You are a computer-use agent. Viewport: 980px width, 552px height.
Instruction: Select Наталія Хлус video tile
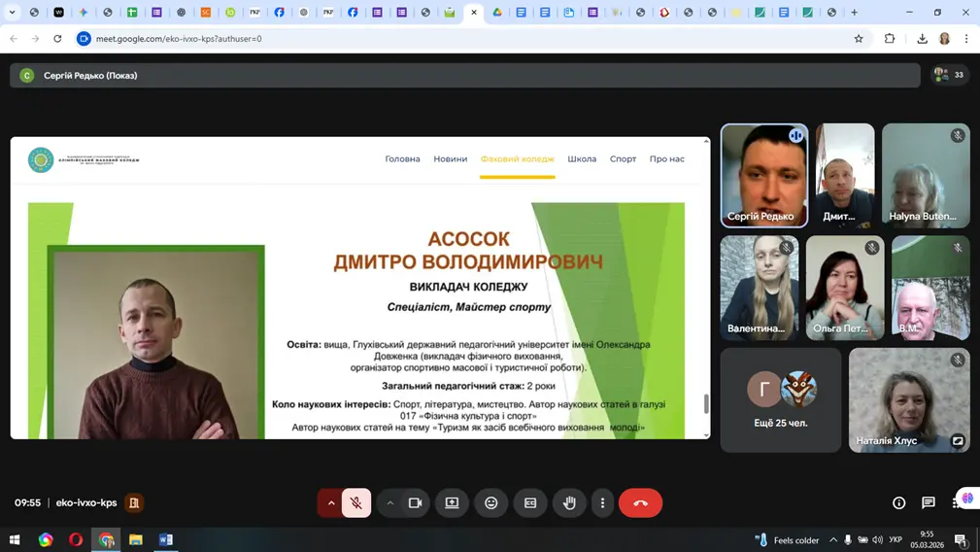point(909,400)
